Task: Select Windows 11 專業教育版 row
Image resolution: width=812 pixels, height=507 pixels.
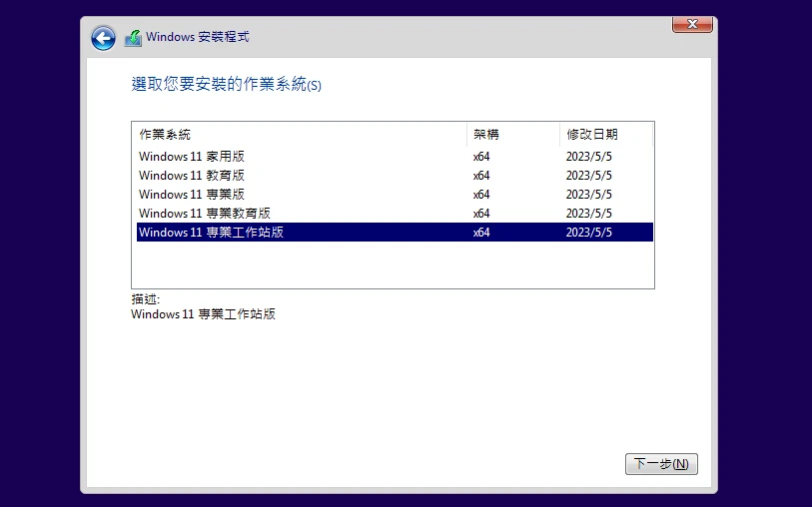Action: pyautogui.click(x=395, y=214)
